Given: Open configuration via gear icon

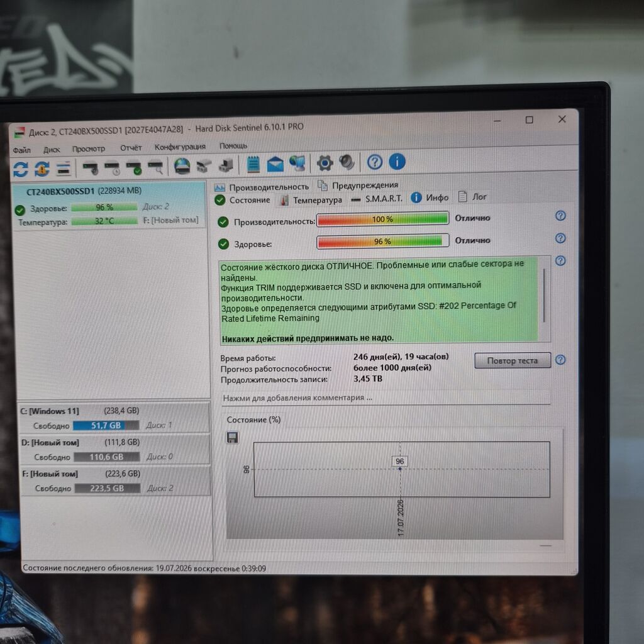Looking at the screenshot, I should pyautogui.click(x=325, y=163).
